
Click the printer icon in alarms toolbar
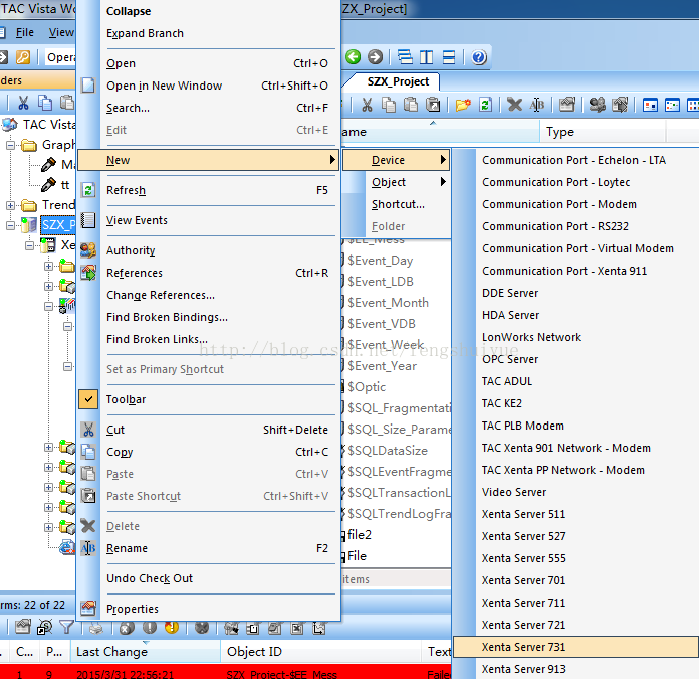pyautogui.click(x=96, y=628)
